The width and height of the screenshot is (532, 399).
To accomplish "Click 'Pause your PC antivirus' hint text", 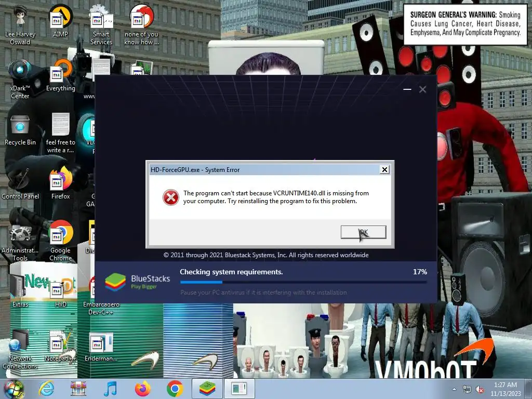I will point(263,292).
